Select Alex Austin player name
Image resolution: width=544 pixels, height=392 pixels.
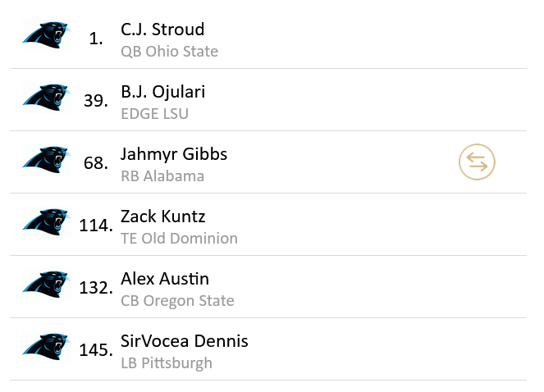[165, 279]
